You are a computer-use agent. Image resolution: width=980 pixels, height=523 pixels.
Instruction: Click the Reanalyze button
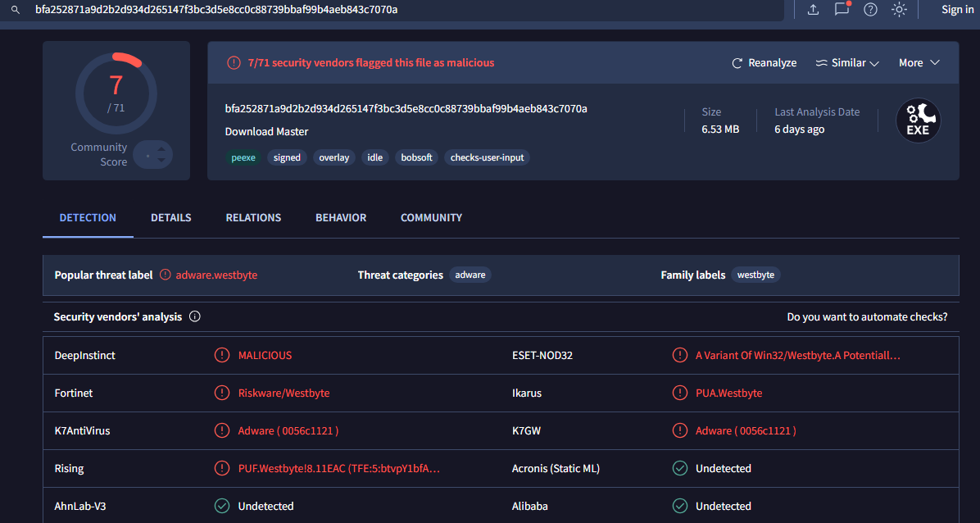pos(764,62)
